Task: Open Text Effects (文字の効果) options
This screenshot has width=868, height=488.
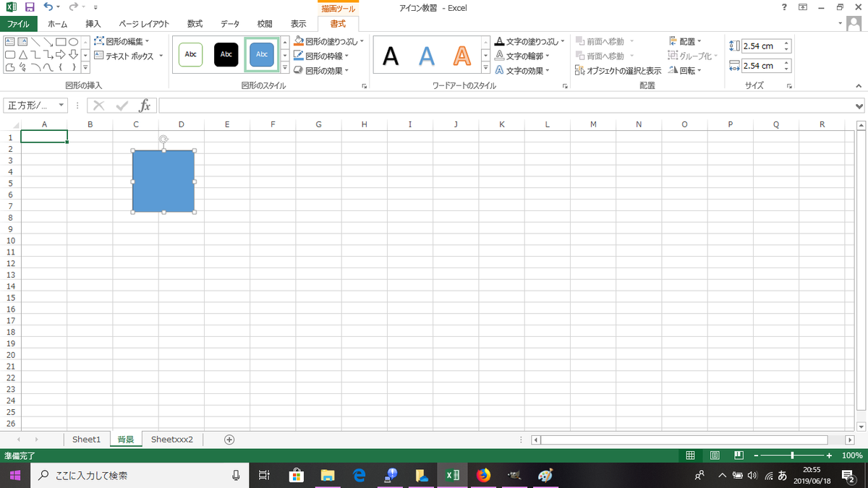Action: [524, 70]
